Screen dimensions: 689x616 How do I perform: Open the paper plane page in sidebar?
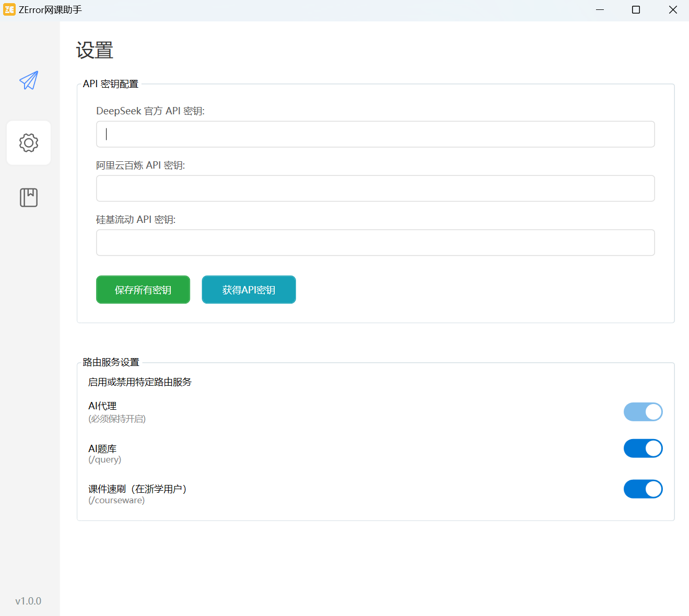[29, 80]
